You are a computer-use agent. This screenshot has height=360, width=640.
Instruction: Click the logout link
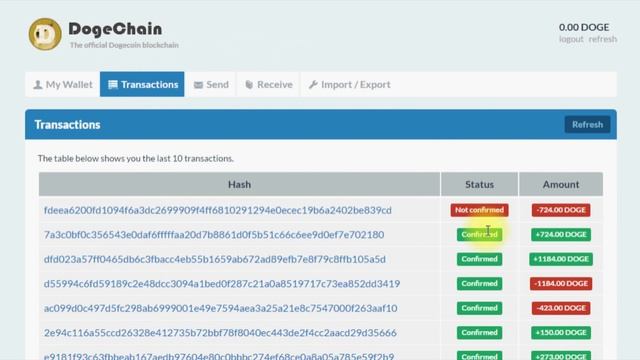pyautogui.click(x=571, y=39)
